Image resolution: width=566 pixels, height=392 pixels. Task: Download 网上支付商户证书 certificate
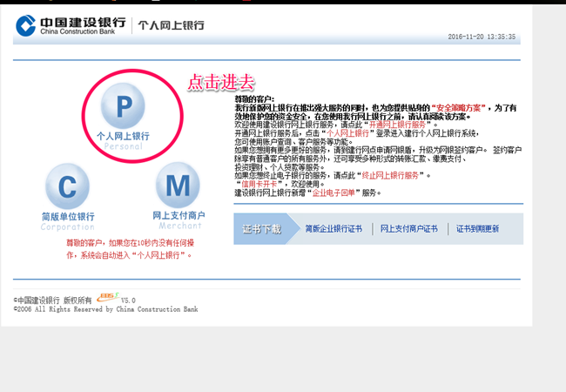[x=409, y=229]
